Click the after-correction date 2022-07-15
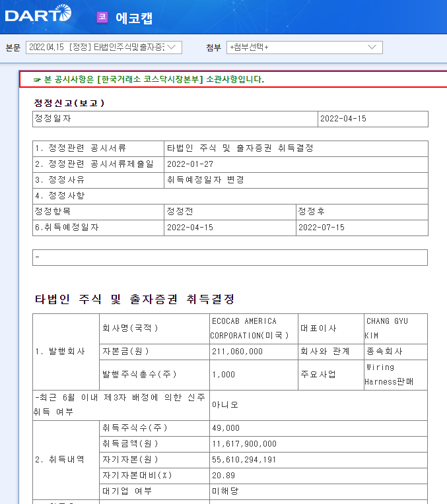The image size is (447, 504). [x=322, y=228]
